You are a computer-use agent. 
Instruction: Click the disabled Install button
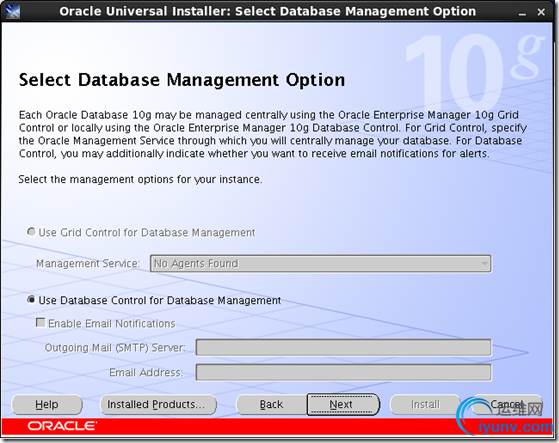coord(426,405)
